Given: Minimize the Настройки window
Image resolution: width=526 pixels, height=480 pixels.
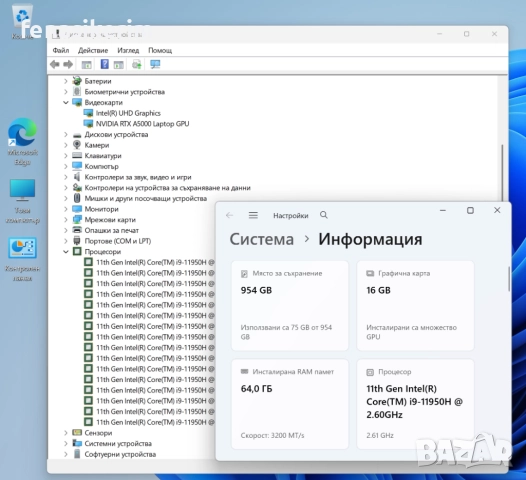Looking at the screenshot, I should (443, 210).
